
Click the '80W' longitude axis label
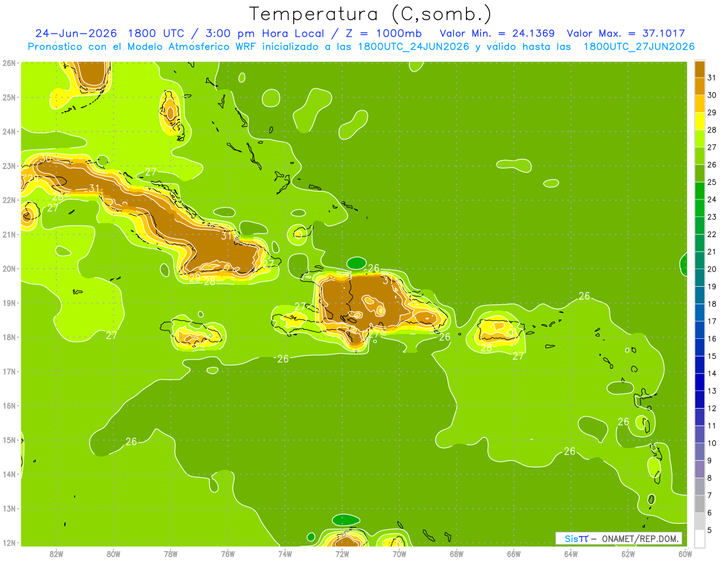(x=113, y=554)
